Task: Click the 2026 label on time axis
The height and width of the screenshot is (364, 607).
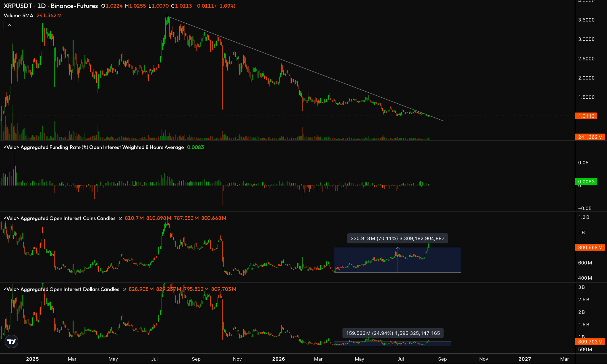Action: click(279, 359)
